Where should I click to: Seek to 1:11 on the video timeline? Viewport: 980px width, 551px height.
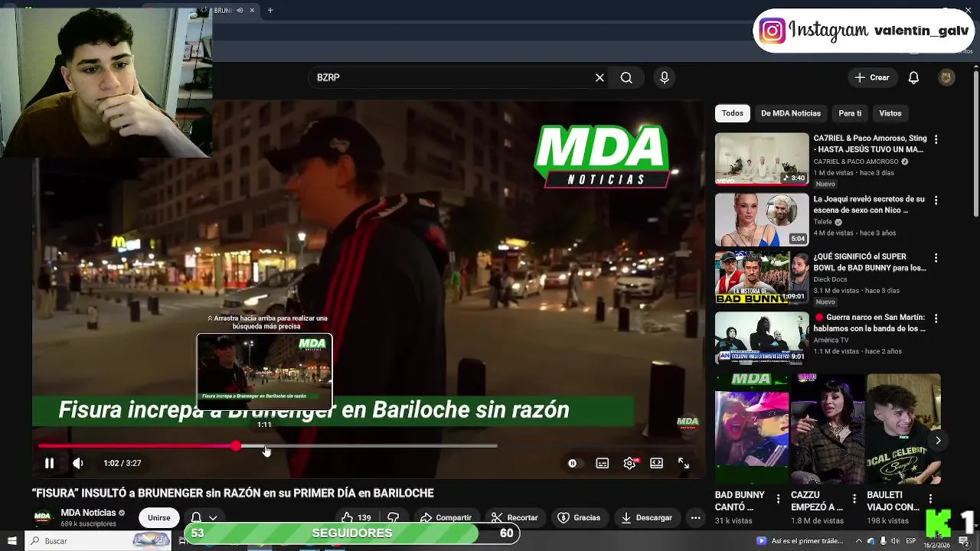(x=264, y=445)
